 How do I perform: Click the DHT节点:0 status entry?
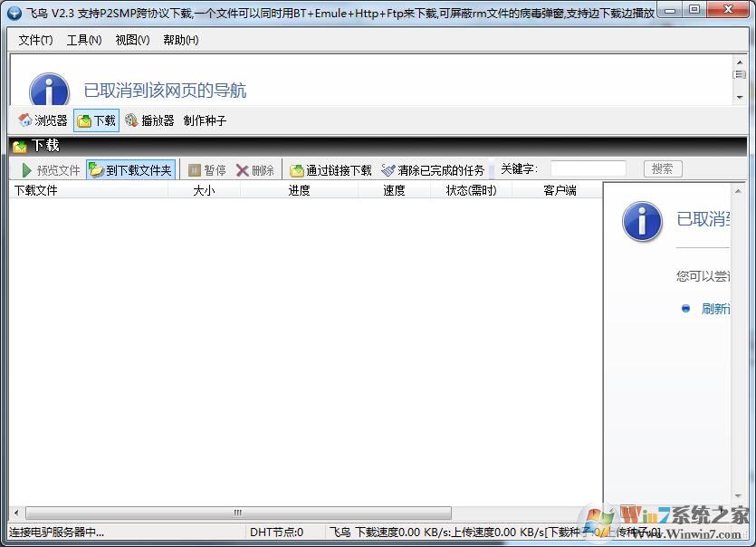[276, 532]
